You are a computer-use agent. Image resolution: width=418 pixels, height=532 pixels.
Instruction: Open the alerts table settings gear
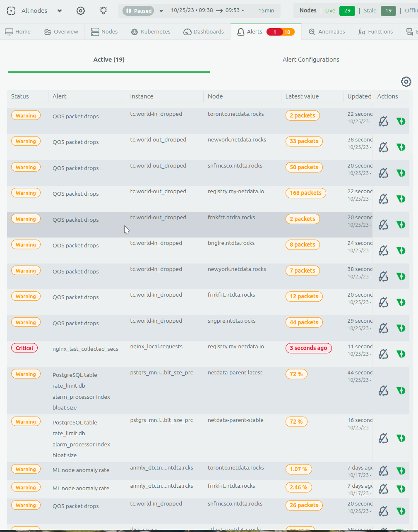(406, 82)
